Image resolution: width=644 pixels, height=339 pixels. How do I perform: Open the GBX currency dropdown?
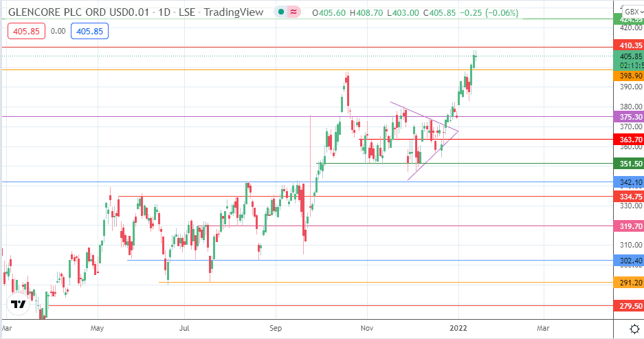[633, 12]
